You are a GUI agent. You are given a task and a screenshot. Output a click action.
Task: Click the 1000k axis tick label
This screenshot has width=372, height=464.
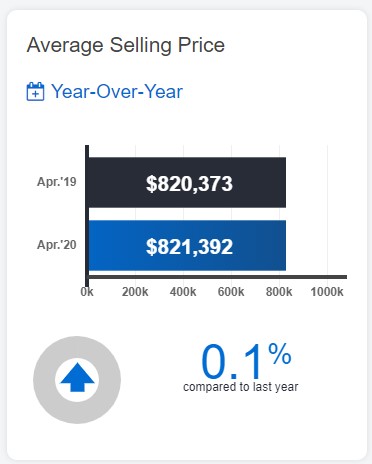327,292
